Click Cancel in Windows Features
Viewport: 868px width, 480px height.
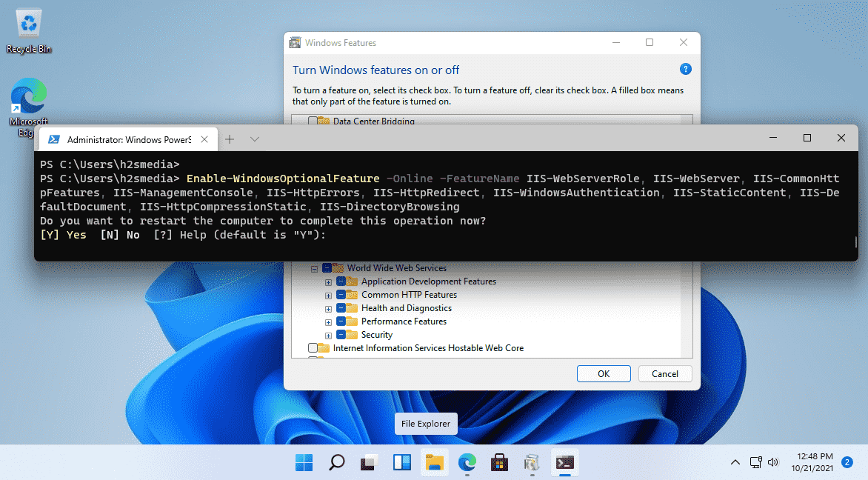[x=665, y=373]
